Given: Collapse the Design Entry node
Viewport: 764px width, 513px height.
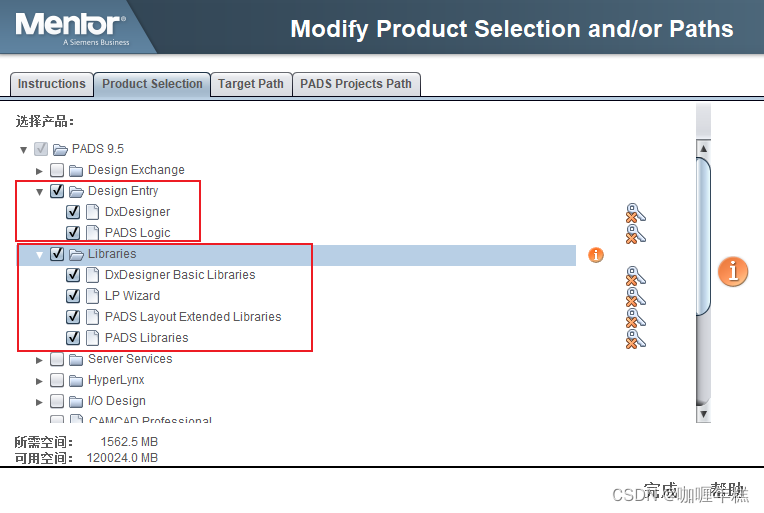Looking at the screenshot, I should pyautogui.click(x=39, y=192).
